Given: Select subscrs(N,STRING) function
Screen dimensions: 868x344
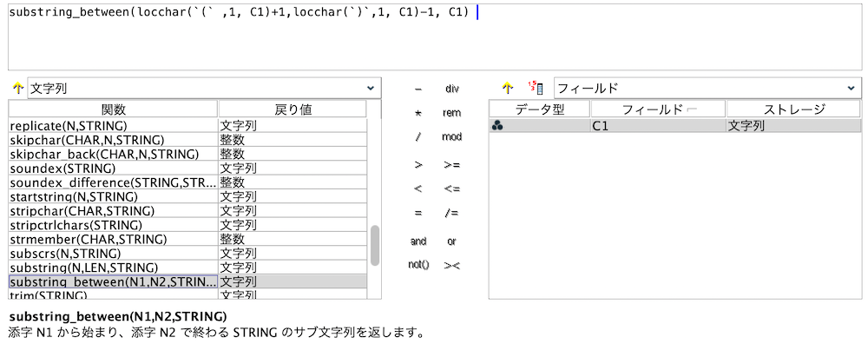Looking at the screenshot, I should pos(114,254).
